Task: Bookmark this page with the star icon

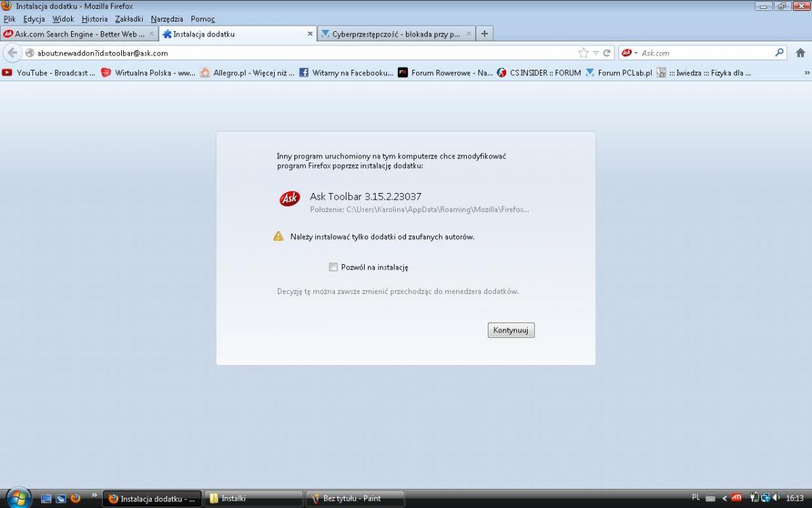Action: point(583,53)
